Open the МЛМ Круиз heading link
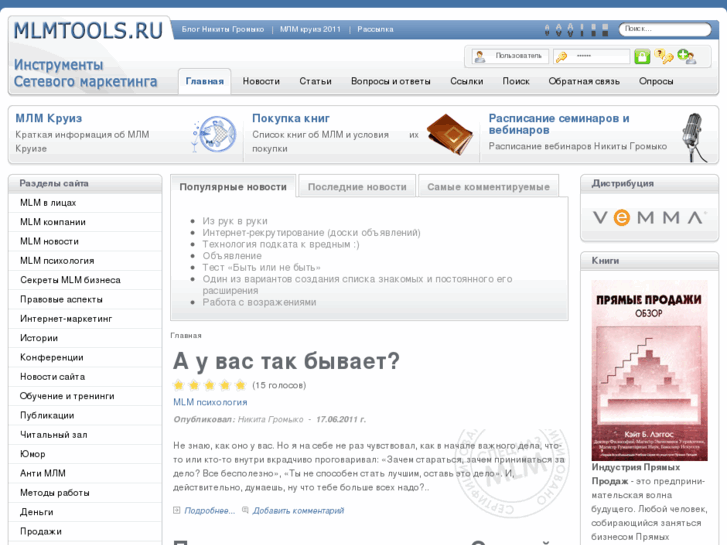The image size is (727, 545). coord(49,118)
